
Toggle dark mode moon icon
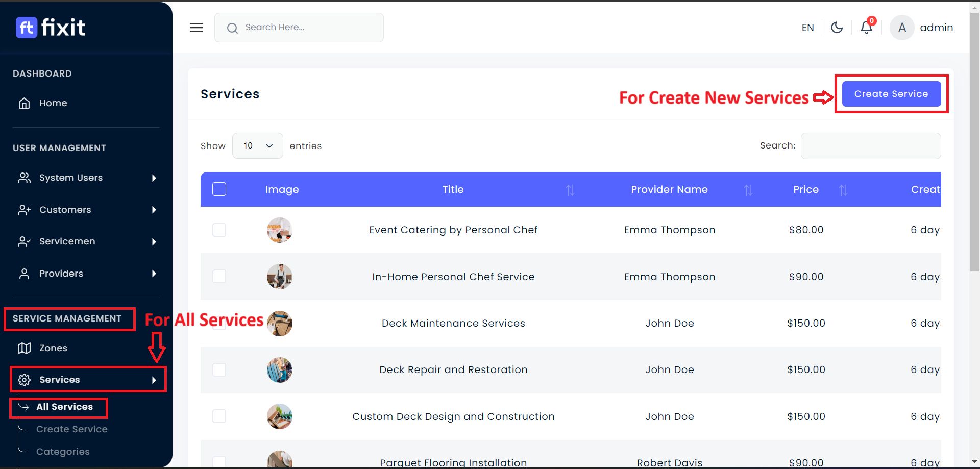[837, 28]
